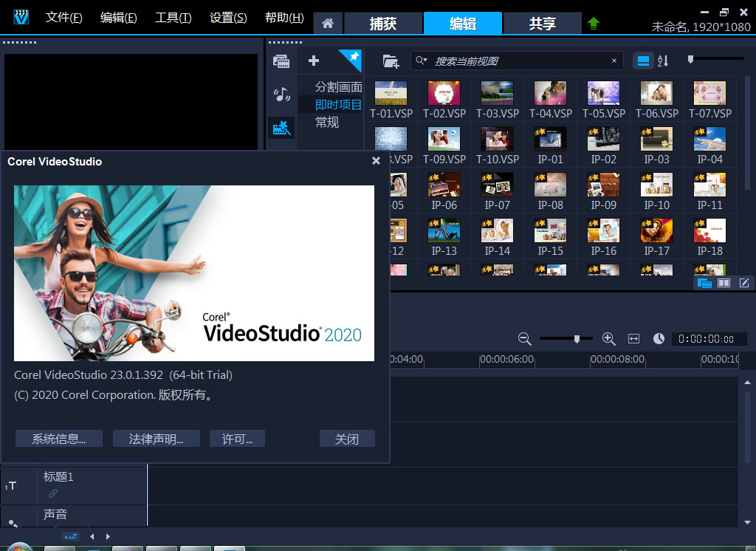Click the voice track microphone icon
Image resolution: width=756 pixels, height=551 pixels.
pyautogui.click(x=13, y=523)
